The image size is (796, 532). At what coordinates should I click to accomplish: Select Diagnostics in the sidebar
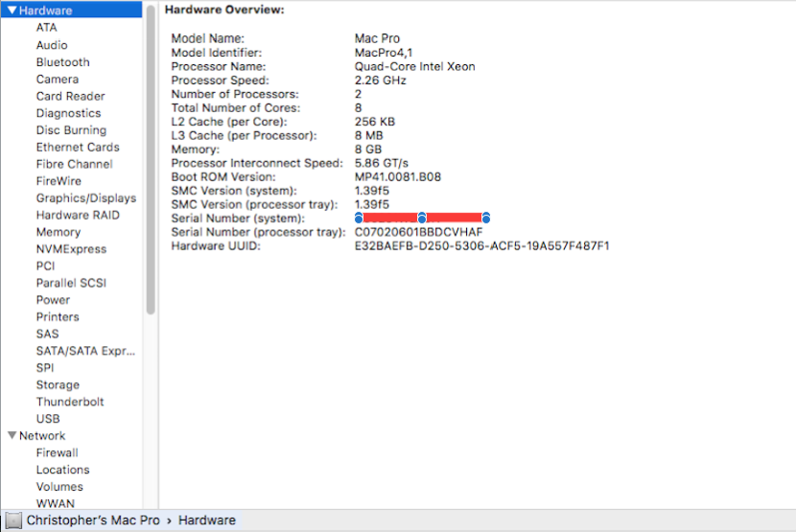(68, 113)
